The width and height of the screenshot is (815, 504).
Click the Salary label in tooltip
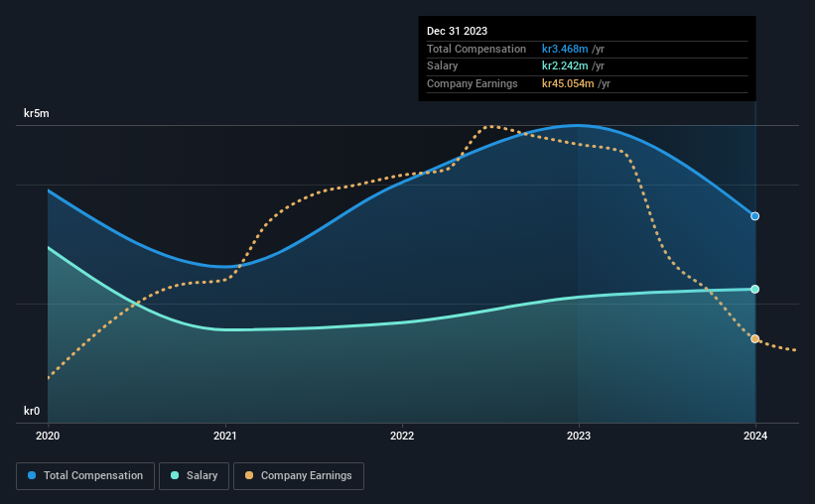click(443, 66)
